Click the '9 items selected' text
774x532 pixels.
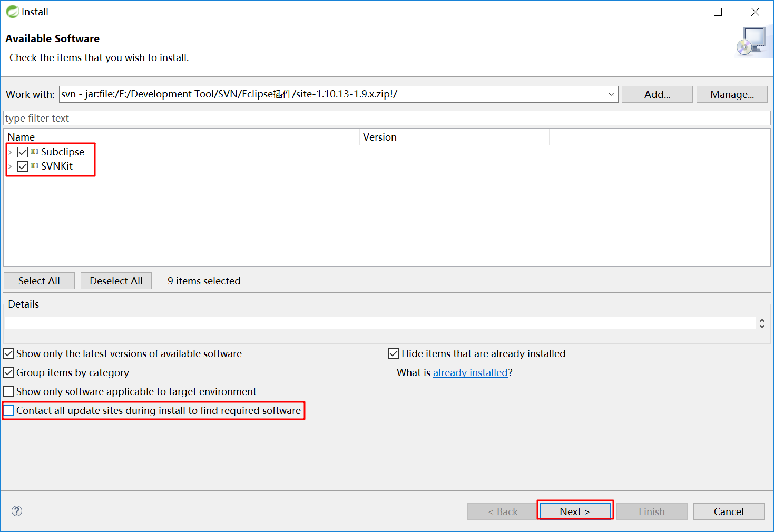coord(204,281)
